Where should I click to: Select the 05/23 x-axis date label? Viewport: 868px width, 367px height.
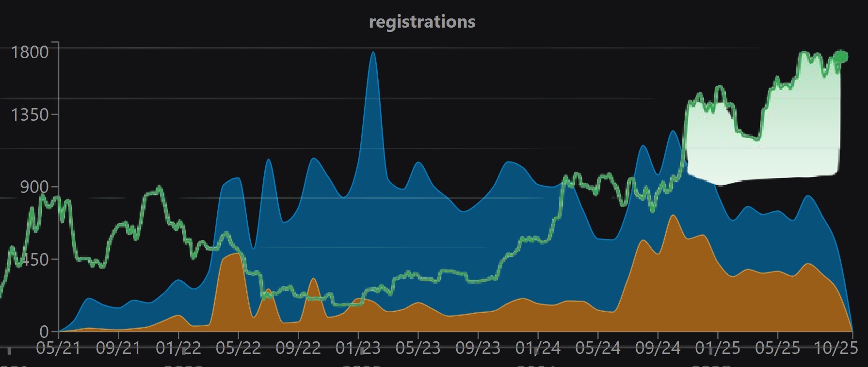[x=418, y=348]
